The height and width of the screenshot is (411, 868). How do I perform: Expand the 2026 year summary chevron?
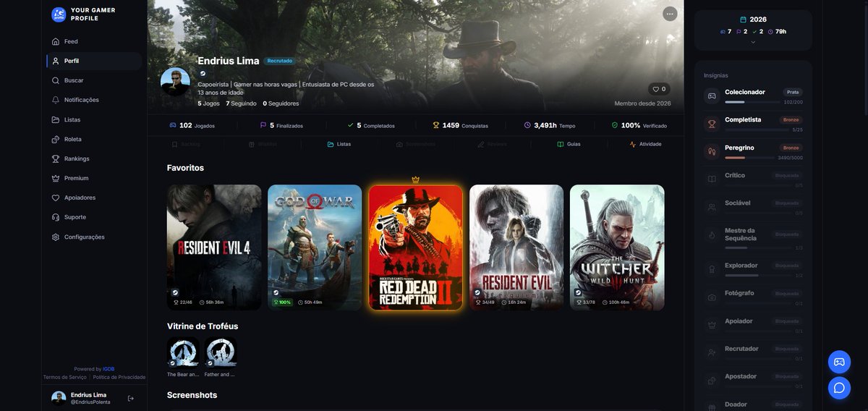click(x=753, y=42)
